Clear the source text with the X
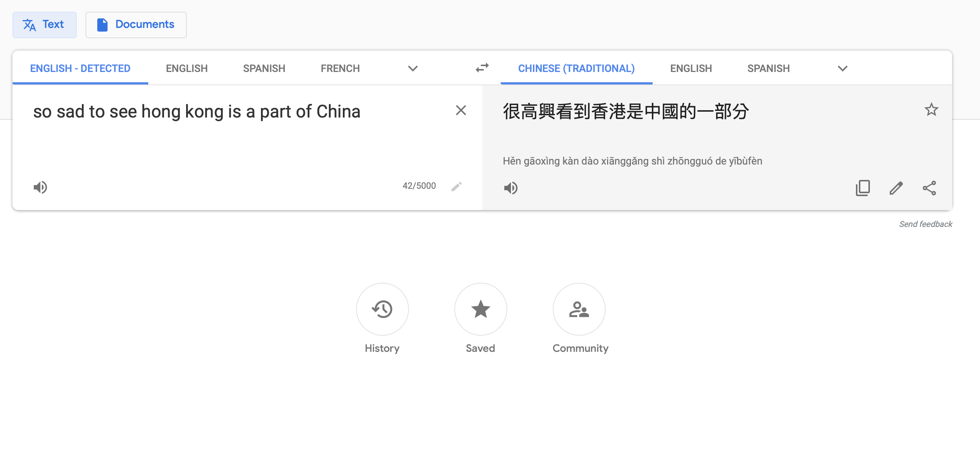Viewport: 980px width, 462px height. tap(461, 110)
